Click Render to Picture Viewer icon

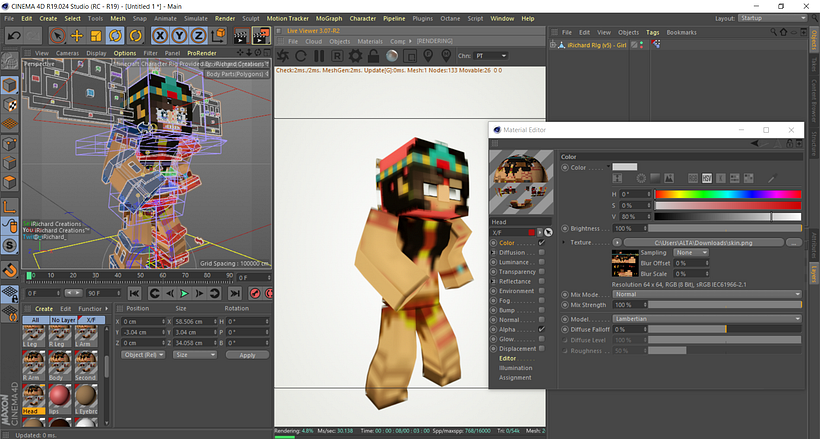click(261, 36)
